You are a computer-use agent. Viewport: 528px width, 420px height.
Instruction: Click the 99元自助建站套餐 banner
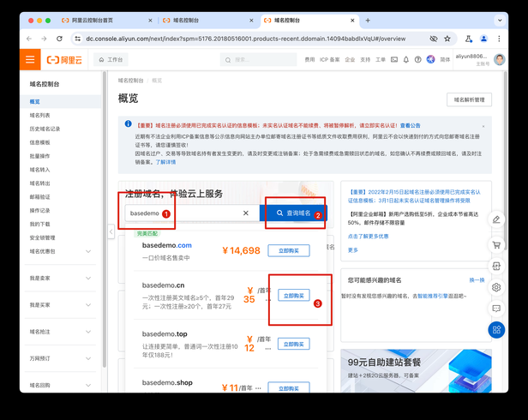point(417,371)
